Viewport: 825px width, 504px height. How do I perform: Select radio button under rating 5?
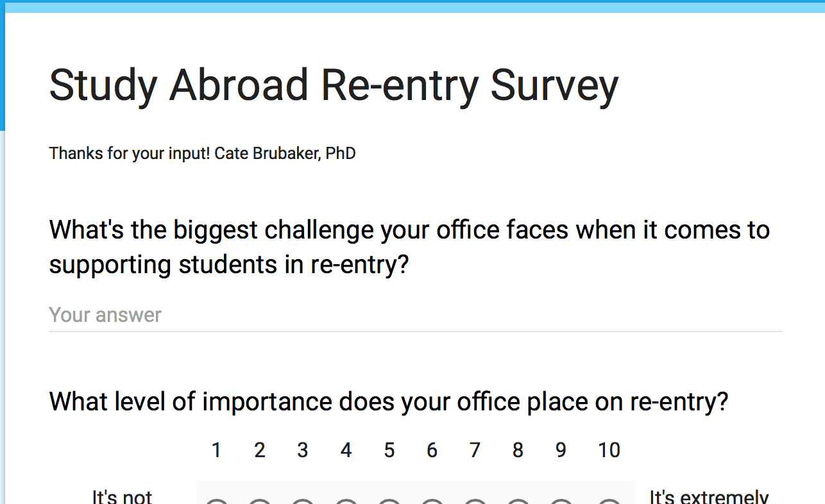pyautogui.click(x=389, y=501)
